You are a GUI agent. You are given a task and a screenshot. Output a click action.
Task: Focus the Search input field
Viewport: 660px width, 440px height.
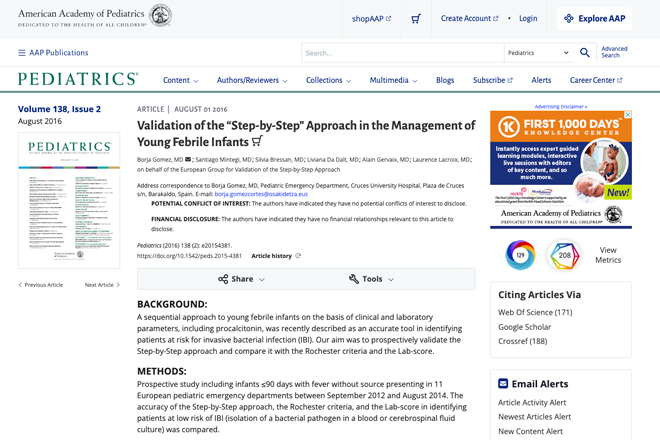[x=403, y=53]
